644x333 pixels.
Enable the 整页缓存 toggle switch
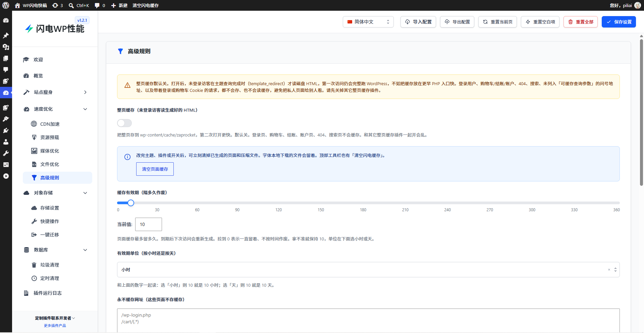click(x=124, y=123)
